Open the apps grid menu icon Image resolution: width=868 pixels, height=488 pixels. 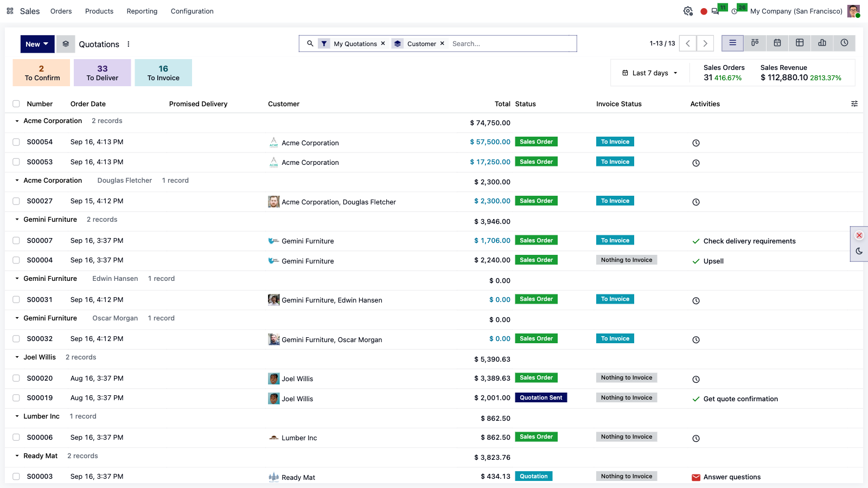tap(10, 11)
